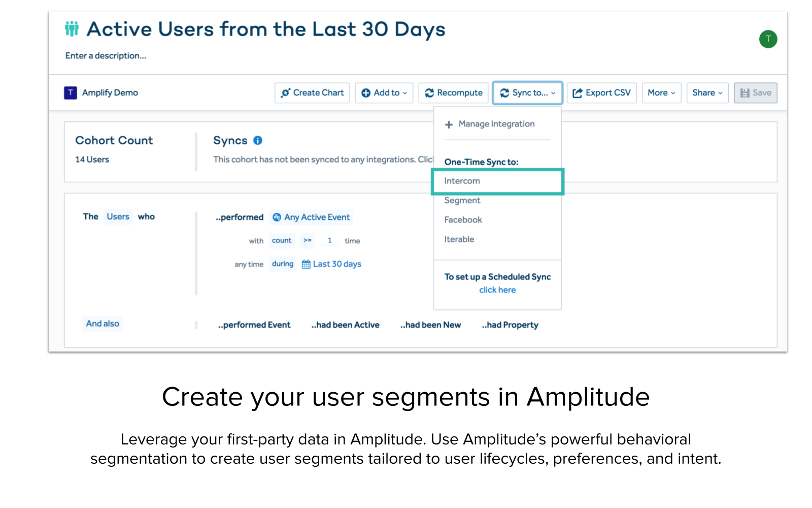This screenshot has height=508, width=812.
Task: Click the click here link for Scheduled Sync
Action: click(497, 290)
